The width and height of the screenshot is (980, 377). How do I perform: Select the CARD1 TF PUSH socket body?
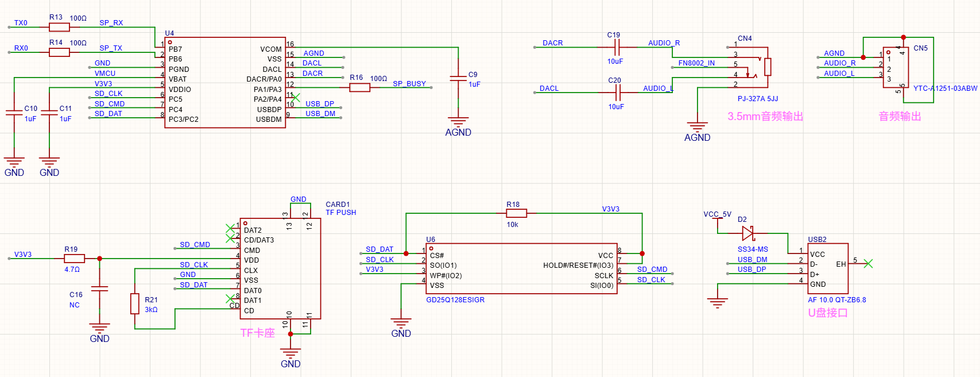(280, 268)
